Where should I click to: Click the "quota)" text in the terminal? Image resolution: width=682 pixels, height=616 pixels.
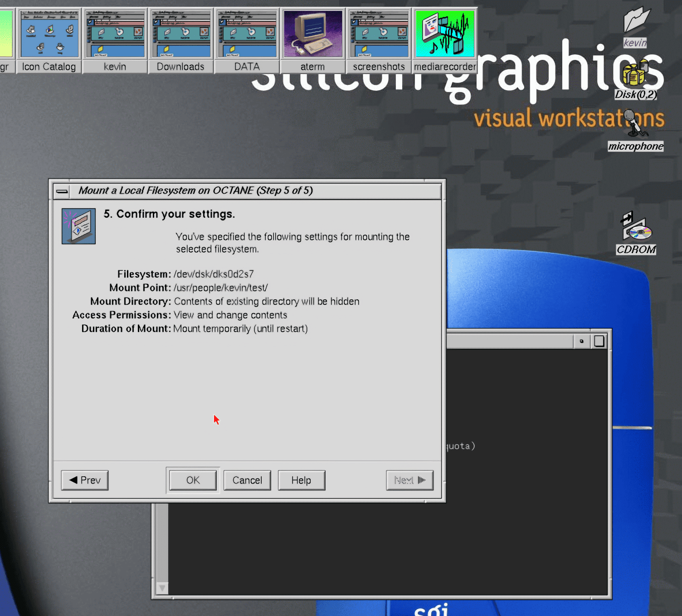coord(461,446)
